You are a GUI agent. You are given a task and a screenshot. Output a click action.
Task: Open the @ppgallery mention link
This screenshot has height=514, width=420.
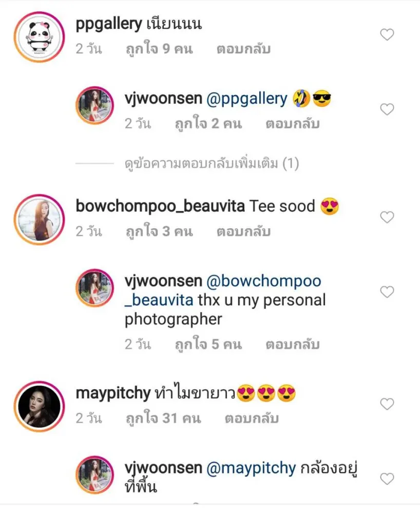pos(246,99)
